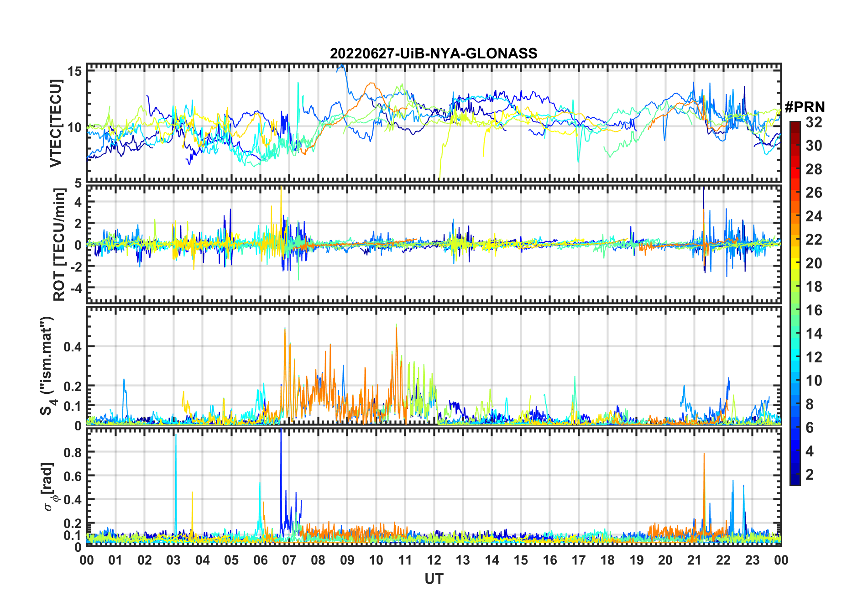Viewport: 868px width, 607px height.
Task: Click colorbar tick label "32"
Action: pos(814,122)
